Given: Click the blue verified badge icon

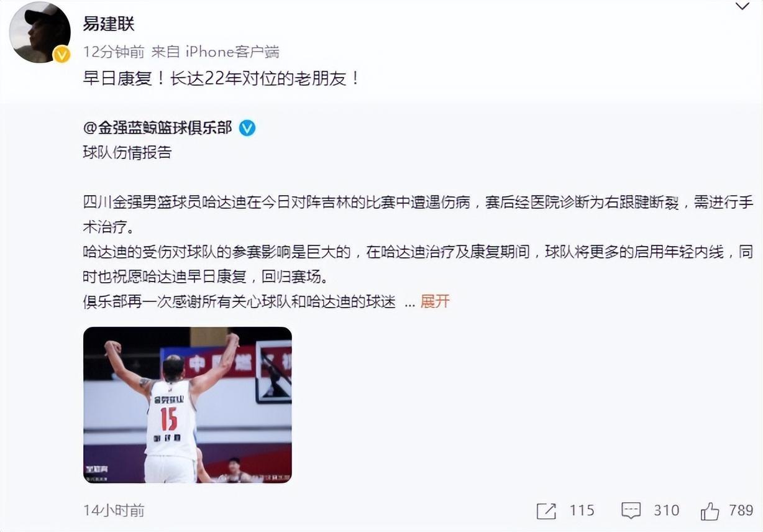Looking at the screenshot, I should click(247, 128).
